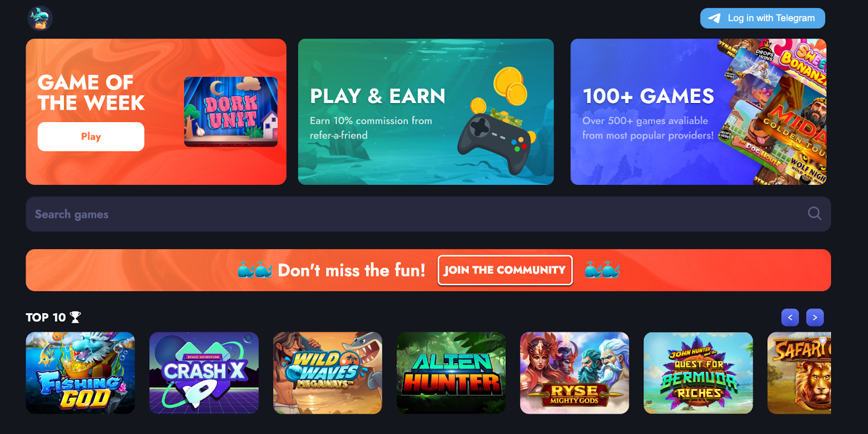Click the search magnifier icon

click(814, 214)
